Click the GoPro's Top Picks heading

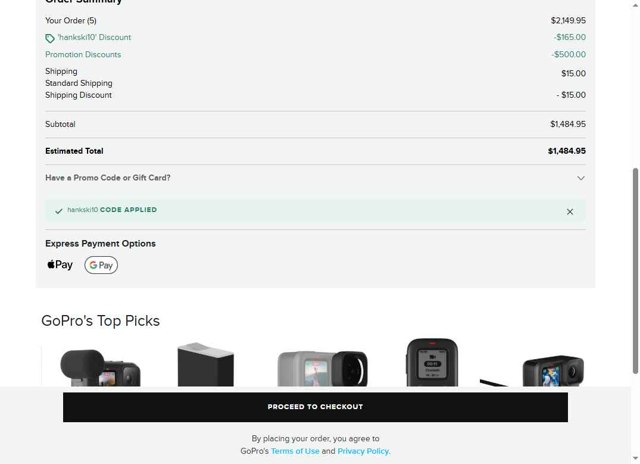[x=100, y=321]
